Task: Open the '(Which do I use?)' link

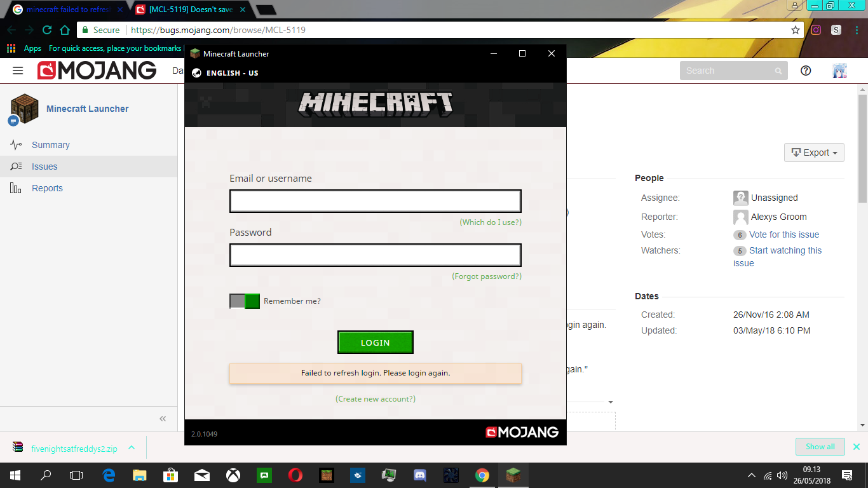Action: click(x=491, y=222)
